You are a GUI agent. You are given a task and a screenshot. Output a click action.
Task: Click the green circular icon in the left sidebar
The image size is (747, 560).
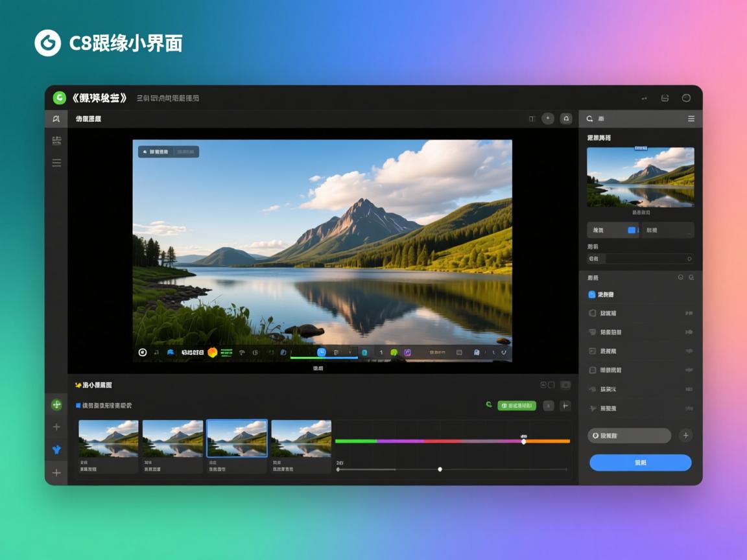56,404
